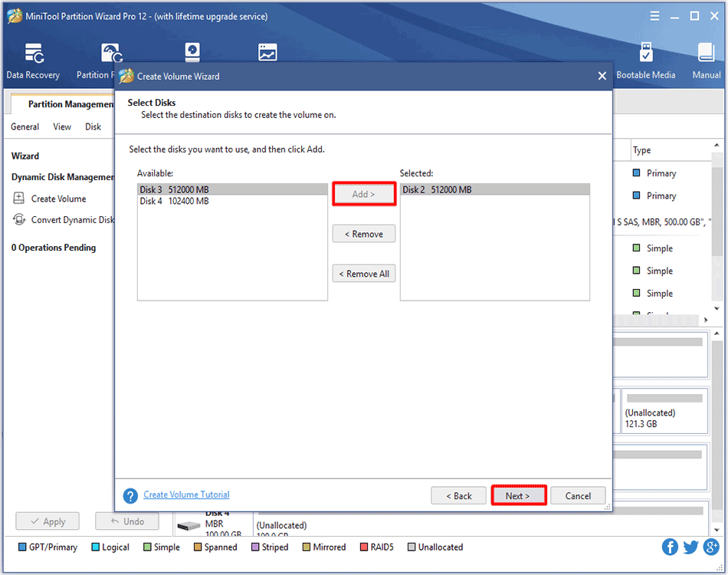728x575 pixels.
Task: Click the < Remove All button
Action: (x=364, y=274)
